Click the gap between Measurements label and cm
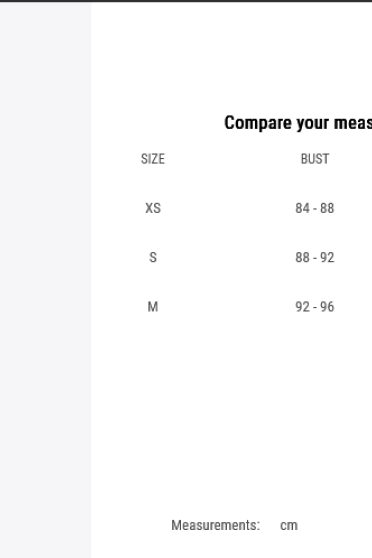The height and width of the screenshot is (558, 372). 270,525
